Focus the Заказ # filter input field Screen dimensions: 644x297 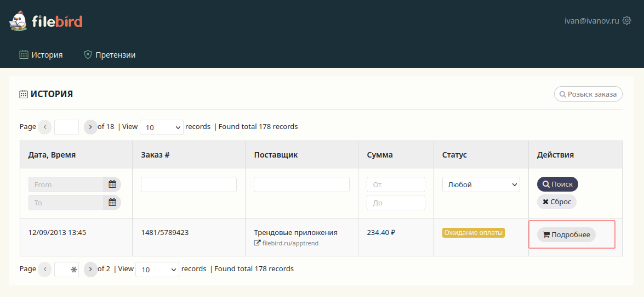click(189, 184)
